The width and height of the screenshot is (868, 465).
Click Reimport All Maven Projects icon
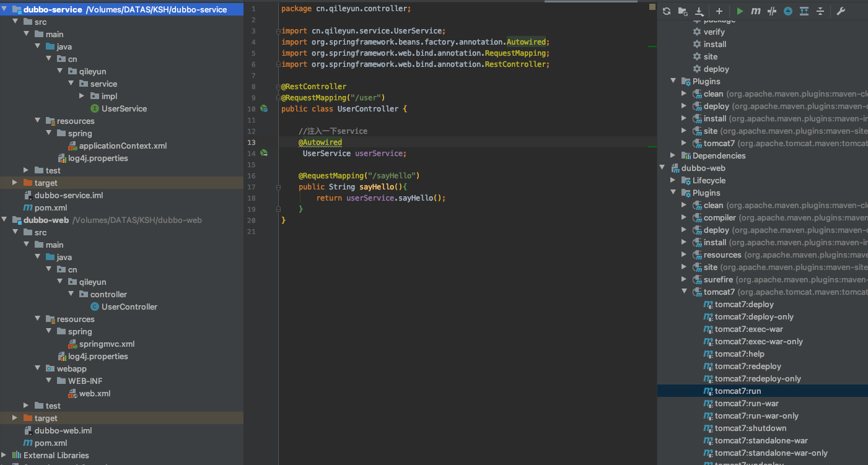click(667, 11)
